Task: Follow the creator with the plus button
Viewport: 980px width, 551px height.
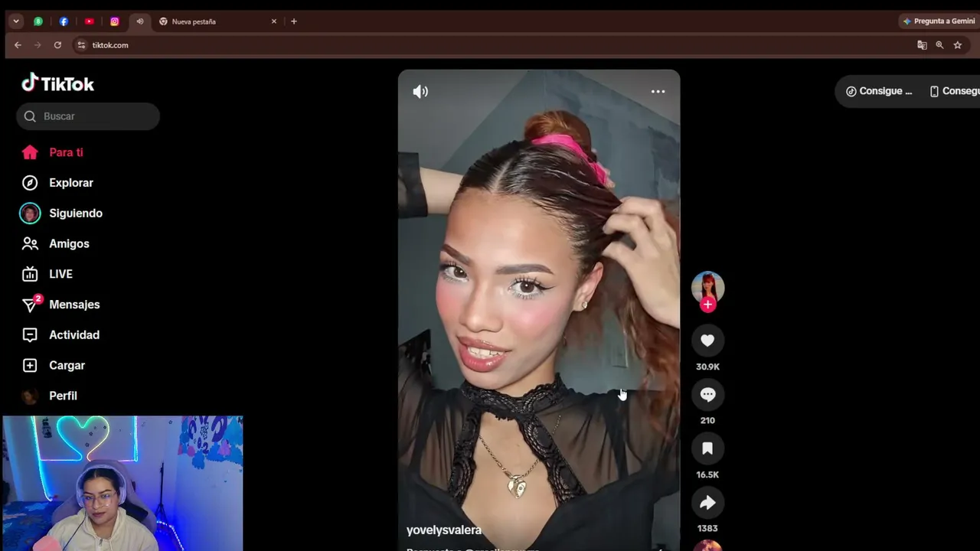Action: pyautogui.click(x=707, y=305)
